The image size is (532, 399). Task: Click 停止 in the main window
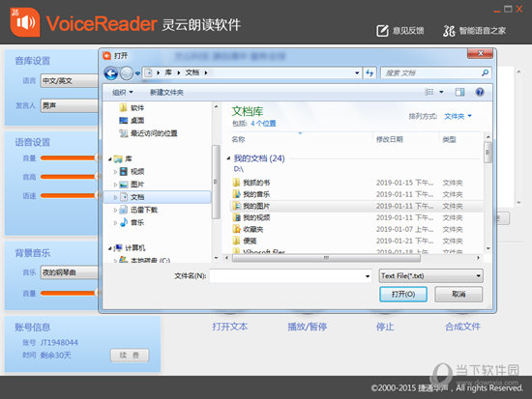point(385,327)
